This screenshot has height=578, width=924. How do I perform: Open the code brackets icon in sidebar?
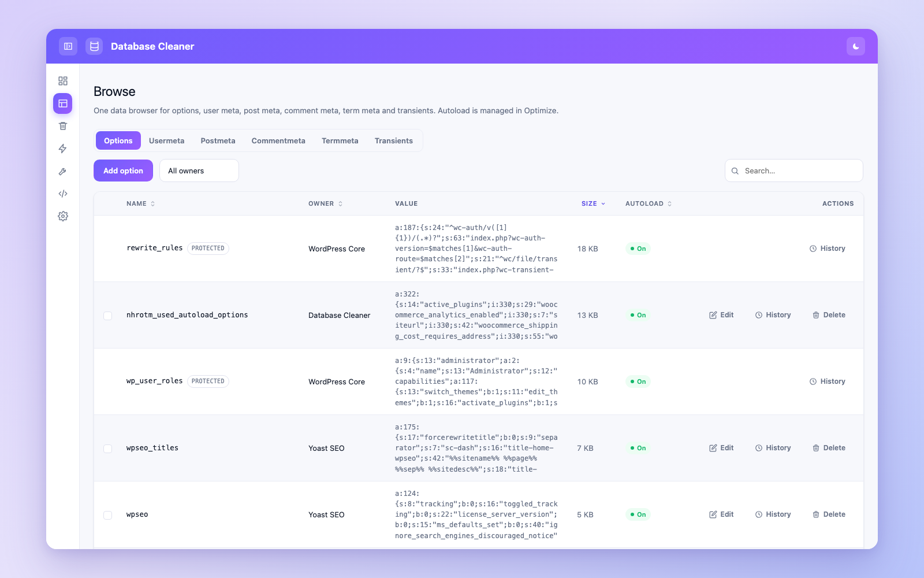pos(63,194)
